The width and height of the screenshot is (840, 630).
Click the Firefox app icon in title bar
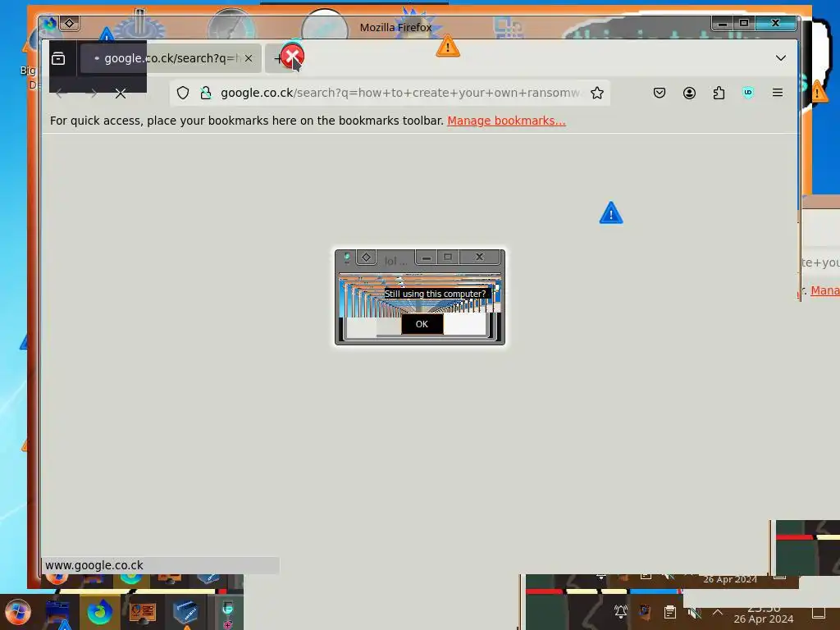50,23
